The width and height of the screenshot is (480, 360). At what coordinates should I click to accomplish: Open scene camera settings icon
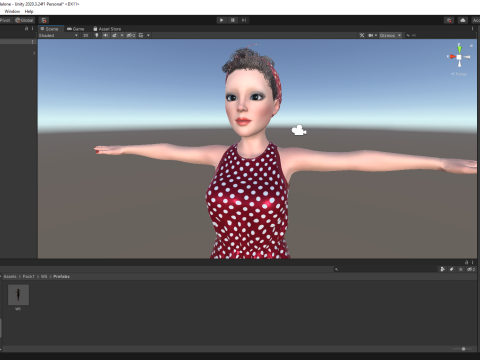click(x=370, y=35)
